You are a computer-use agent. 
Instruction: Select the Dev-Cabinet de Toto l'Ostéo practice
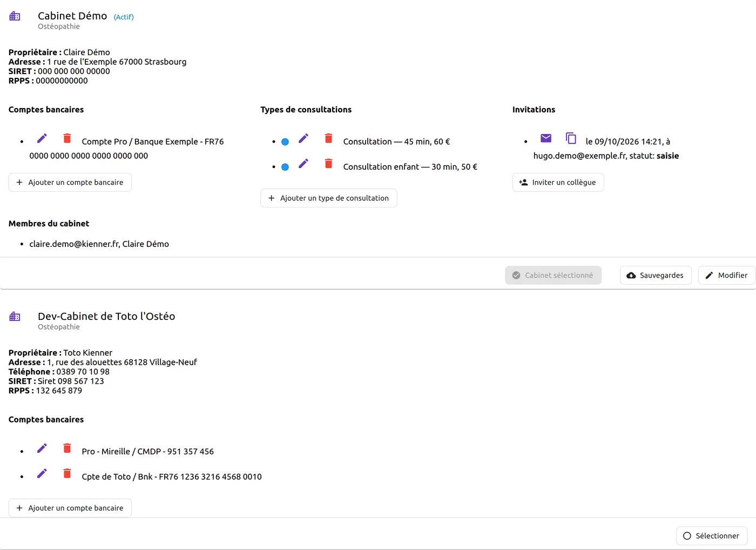tap(712, 535)
